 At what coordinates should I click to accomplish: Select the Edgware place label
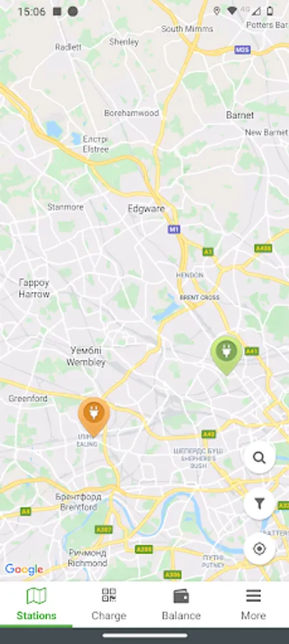146,209
